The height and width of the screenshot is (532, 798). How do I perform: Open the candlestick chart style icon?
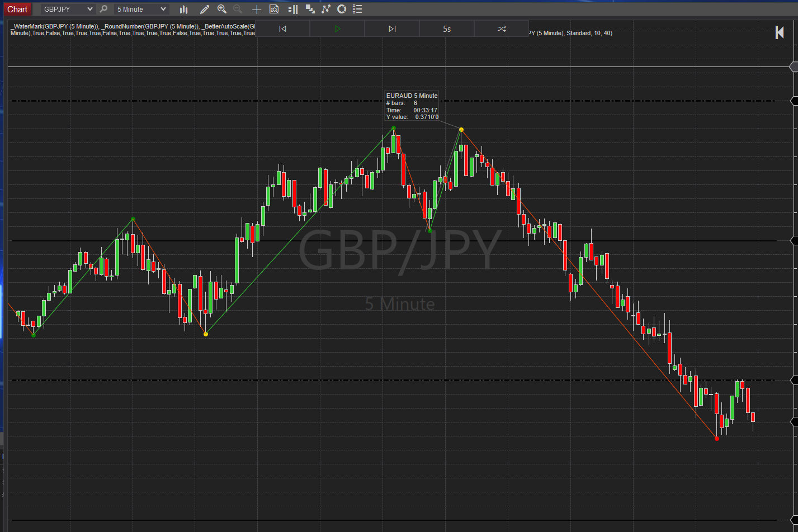pyautogui.click(x=184, y=9)
